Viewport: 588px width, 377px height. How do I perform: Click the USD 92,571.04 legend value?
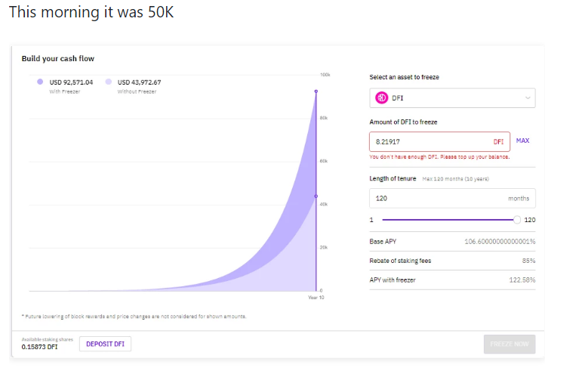tap(71, 82)
